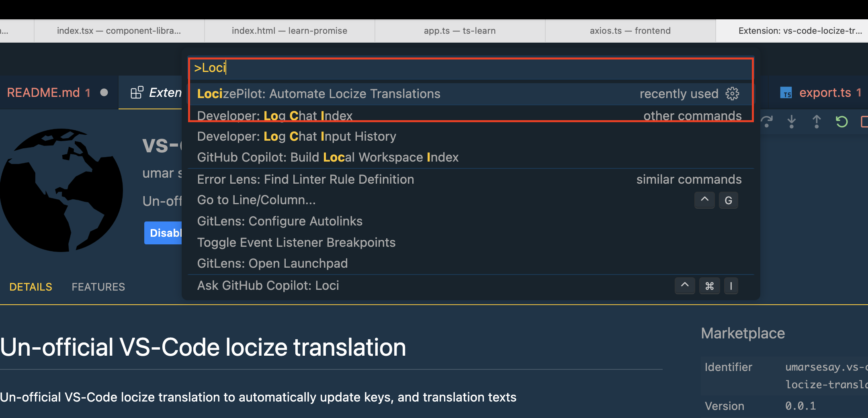
Task: Click the green restart debug icon
Action: (x=841, y=121)
